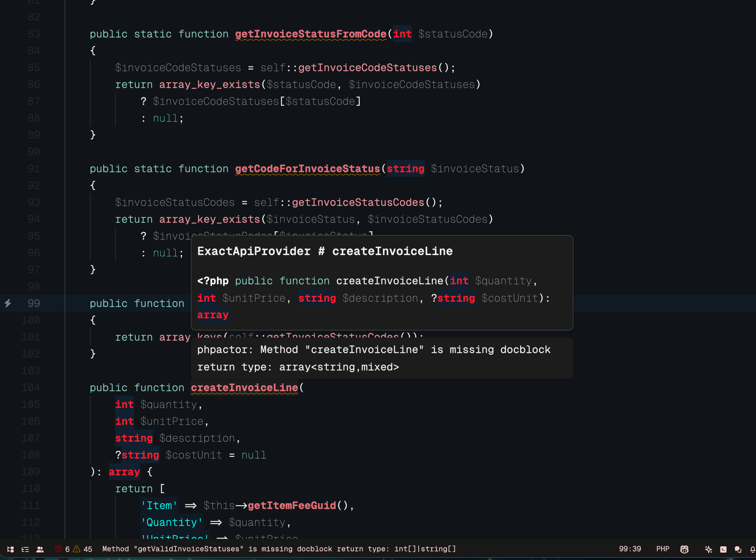Click the phpactor missing docblock diagnostic popup

click(x=382, y=358)
